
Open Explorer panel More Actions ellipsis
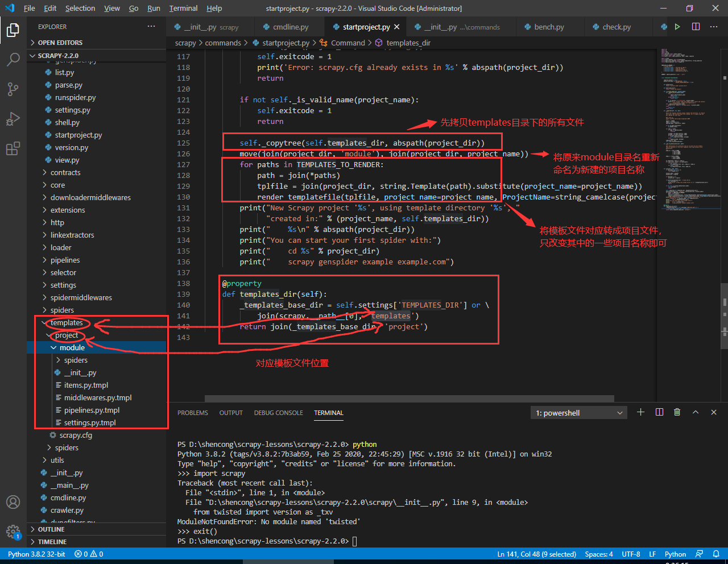[151, 27]
